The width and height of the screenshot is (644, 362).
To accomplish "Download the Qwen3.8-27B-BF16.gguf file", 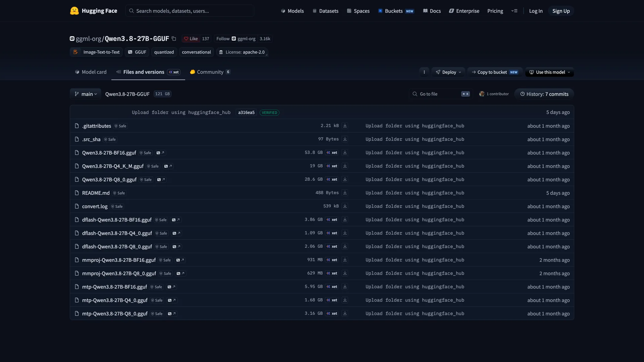I will (x=345, y=153).
